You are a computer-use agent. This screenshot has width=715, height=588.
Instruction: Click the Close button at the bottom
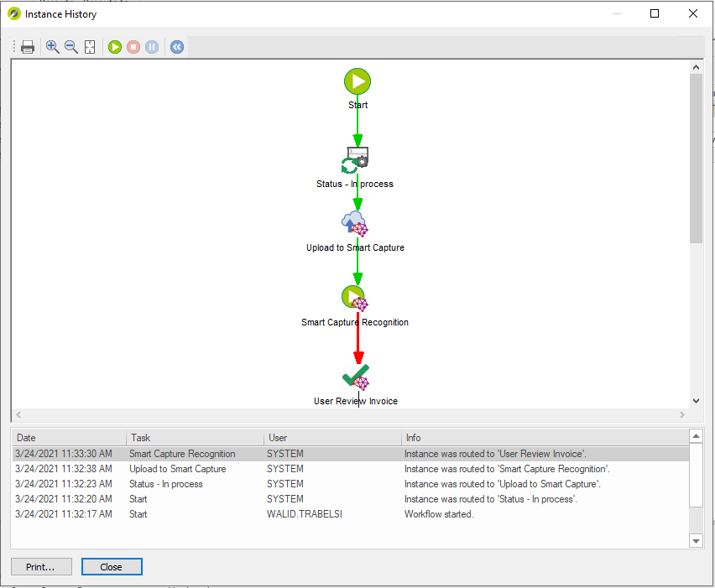point(112,567)
